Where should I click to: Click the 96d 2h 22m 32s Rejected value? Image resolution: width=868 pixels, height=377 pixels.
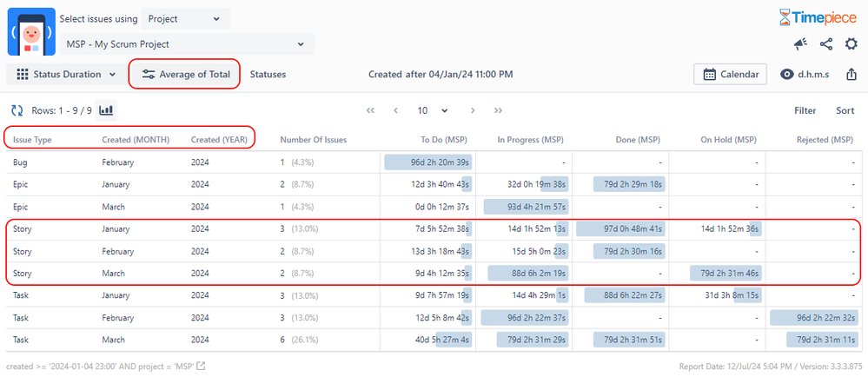coord(814,318)
